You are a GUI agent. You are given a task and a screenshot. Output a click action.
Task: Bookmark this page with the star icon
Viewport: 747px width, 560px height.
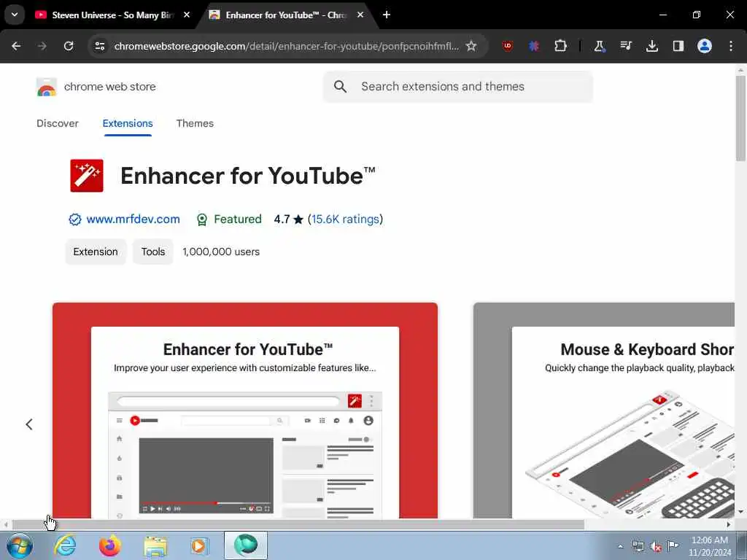[471, 46]
